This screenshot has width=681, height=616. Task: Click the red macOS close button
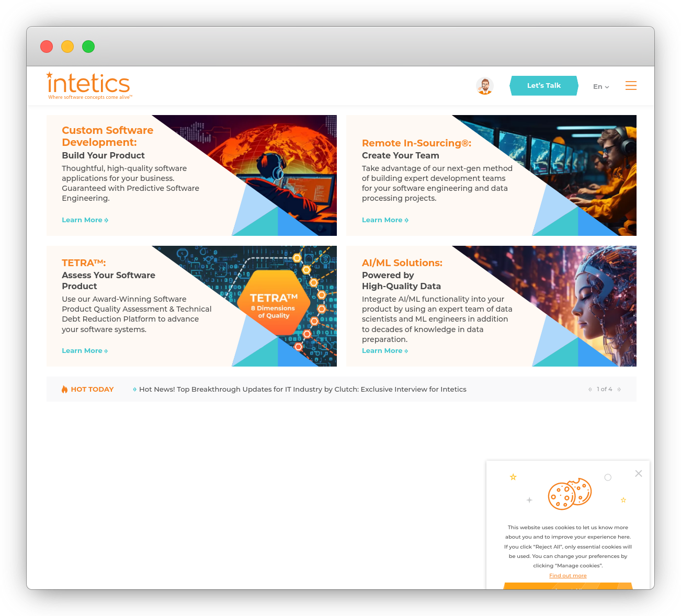point(47,47)
